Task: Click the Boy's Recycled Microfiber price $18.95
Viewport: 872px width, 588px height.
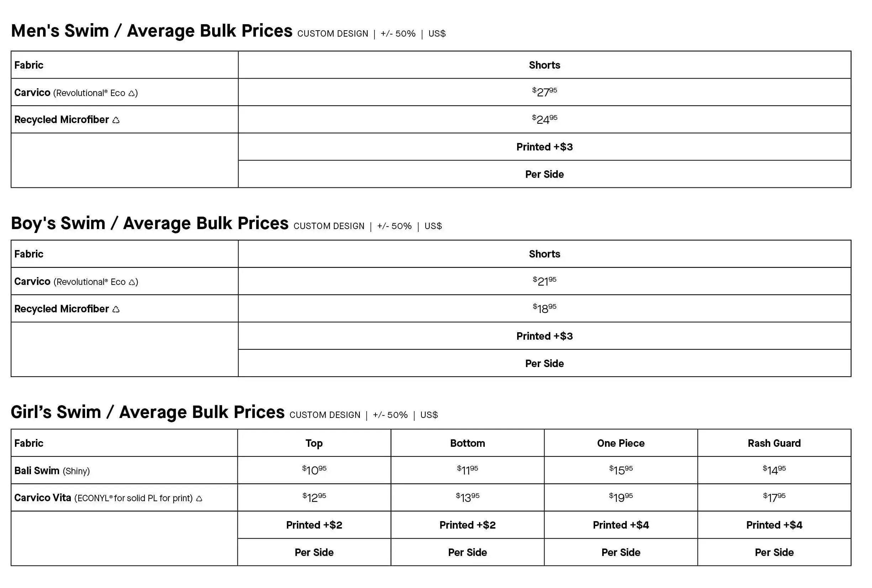Action: click(544, 308)
